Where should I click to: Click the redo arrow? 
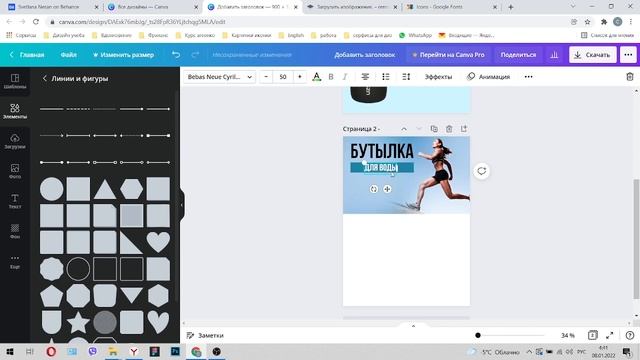(x=195, y=55)
